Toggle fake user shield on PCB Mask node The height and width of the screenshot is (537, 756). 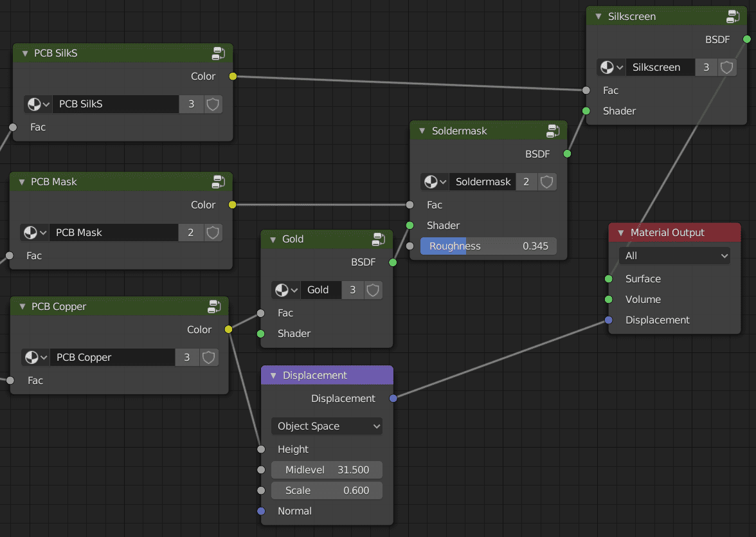coord(213,233)
